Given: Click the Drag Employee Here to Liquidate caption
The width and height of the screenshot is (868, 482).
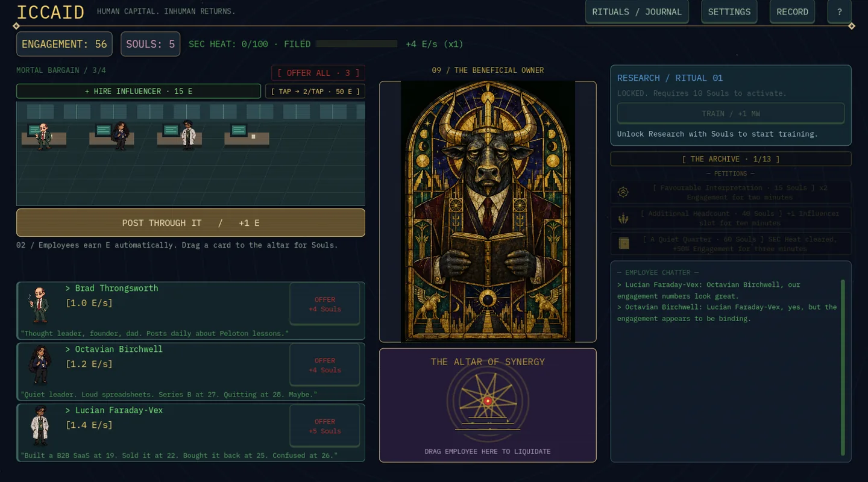Looking at the screenshot, I should 488,451.
